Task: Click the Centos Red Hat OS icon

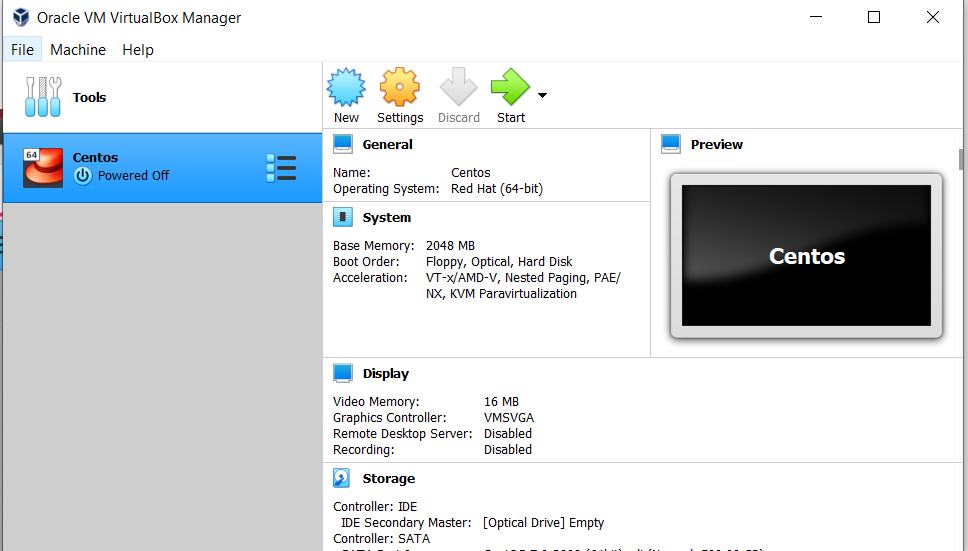Action: (x=43, y=168)
